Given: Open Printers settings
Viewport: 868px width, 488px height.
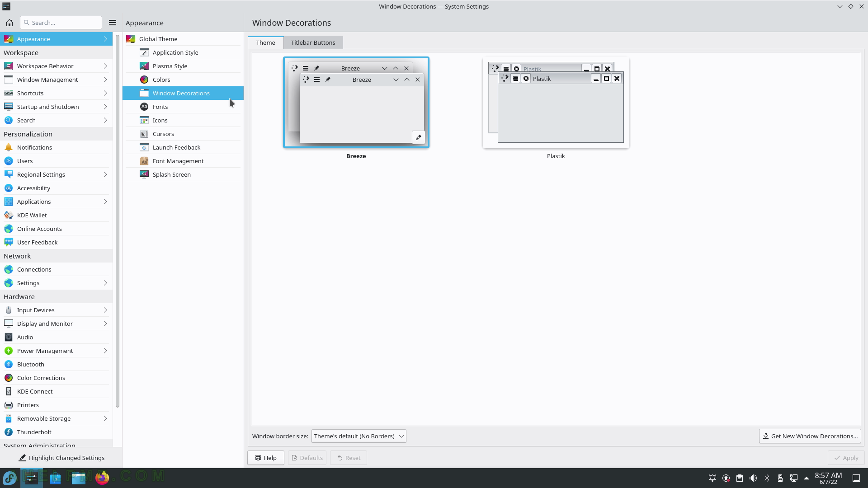Looking at the screenshot, I should (x=56, y=405).
